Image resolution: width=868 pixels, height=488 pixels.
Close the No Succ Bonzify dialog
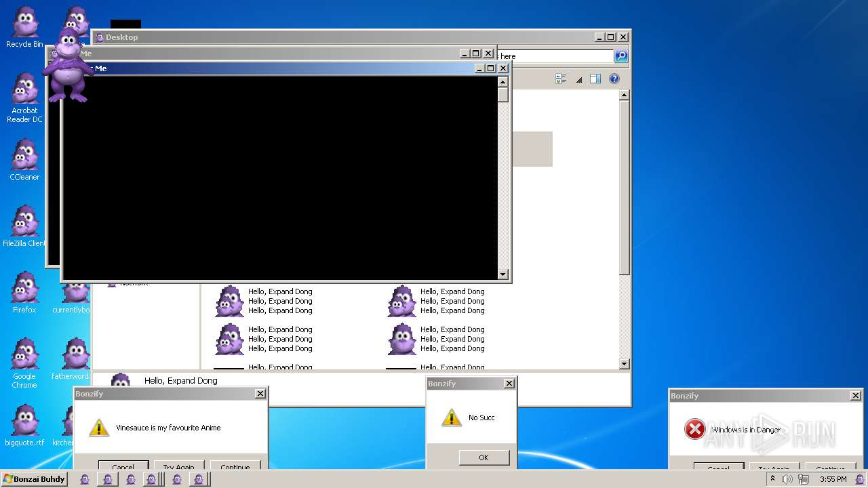coord(509,384)
